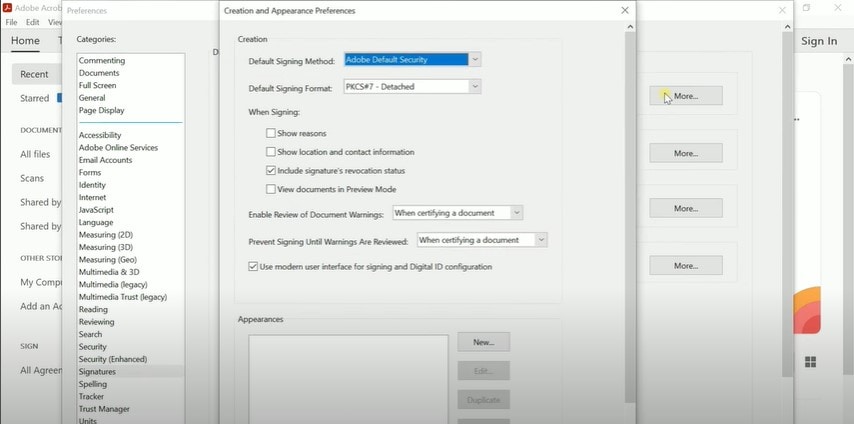Select Measuring (2D) category
Image resolution: width=854 pixels, height=424 pixels.
106,235
